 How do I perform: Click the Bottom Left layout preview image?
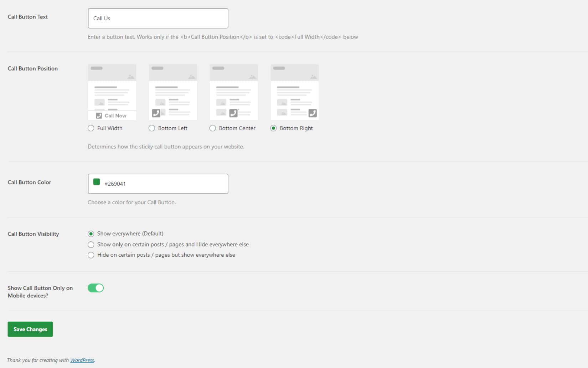(x=173, y=92)
